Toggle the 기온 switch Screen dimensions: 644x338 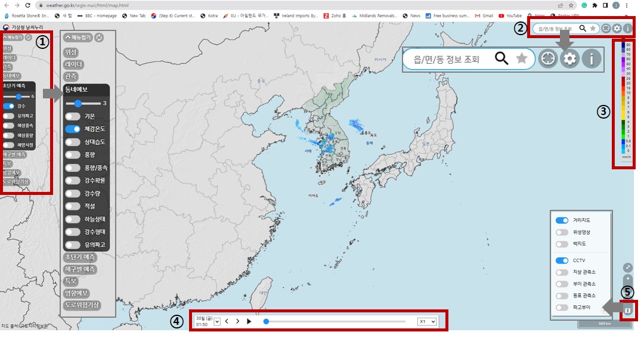click(x=73, y=116)
